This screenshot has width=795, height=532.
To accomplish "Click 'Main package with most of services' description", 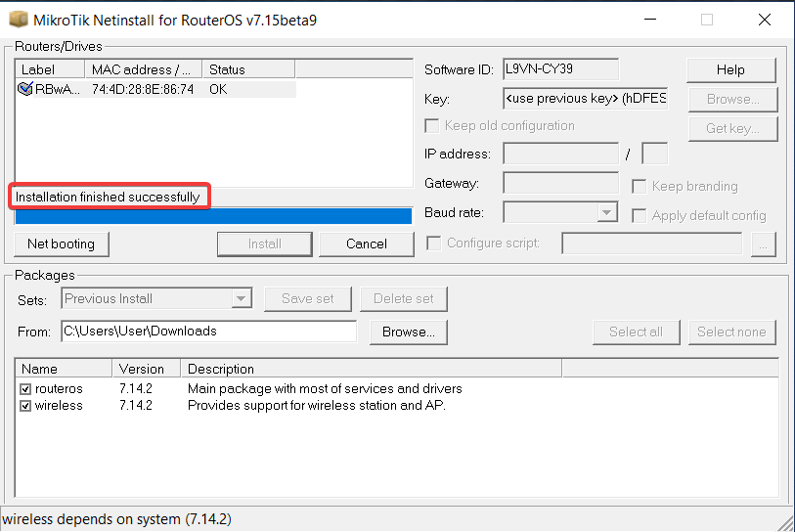I will (325, 389).
